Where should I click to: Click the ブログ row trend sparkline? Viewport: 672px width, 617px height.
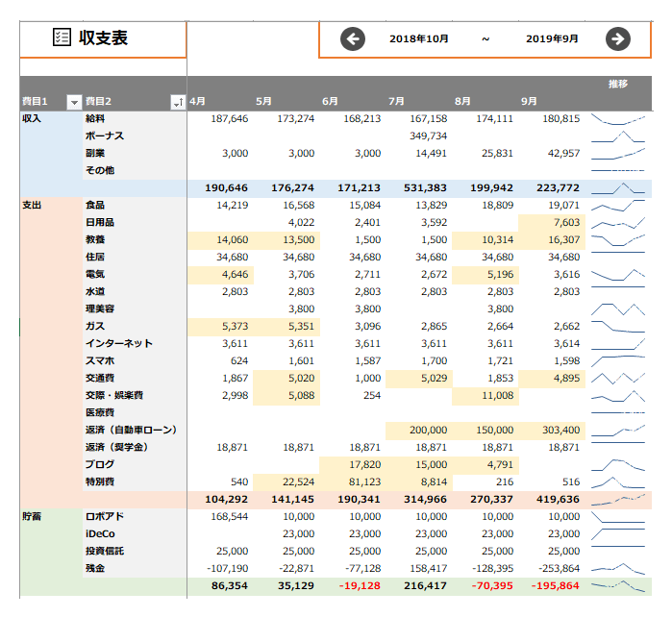(x=618, y=464)
